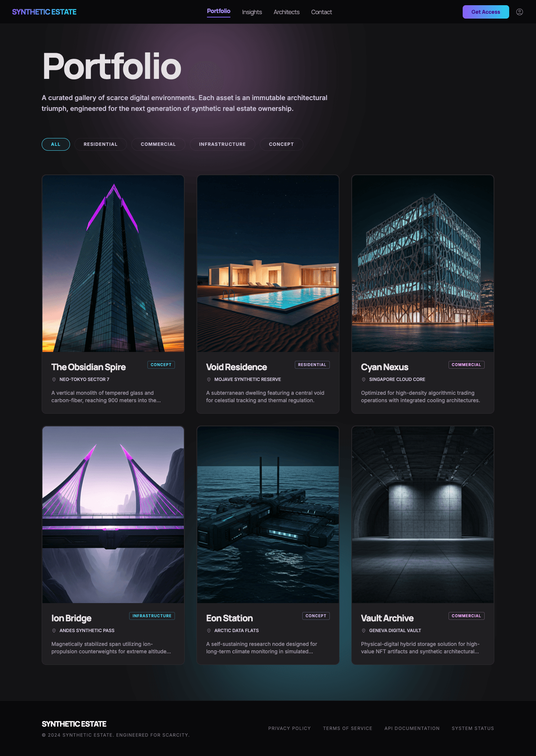Image resolution: width=536 pixels, height=756 pixels.
Task: Filter portfolio by Residential
Action: tap(100, 144)
